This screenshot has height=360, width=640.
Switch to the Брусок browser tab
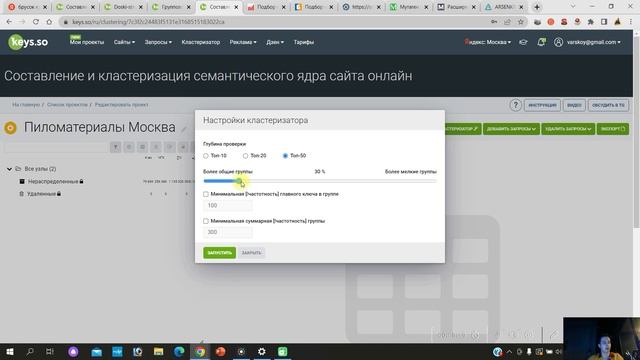[27, 7]
